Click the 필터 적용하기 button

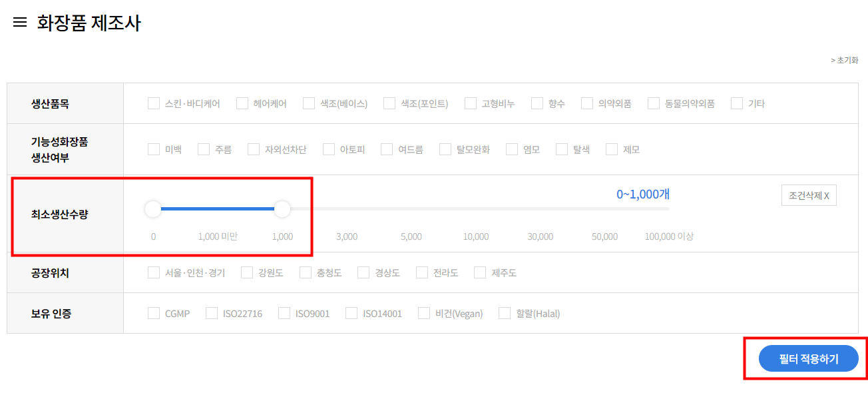point(808,359)
